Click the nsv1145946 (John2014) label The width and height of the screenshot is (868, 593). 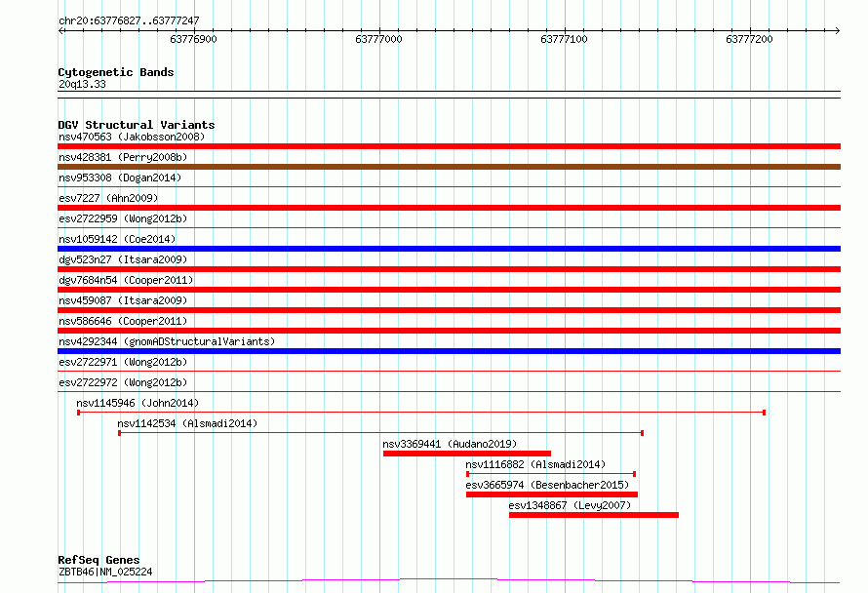click(x=138, y=403)
